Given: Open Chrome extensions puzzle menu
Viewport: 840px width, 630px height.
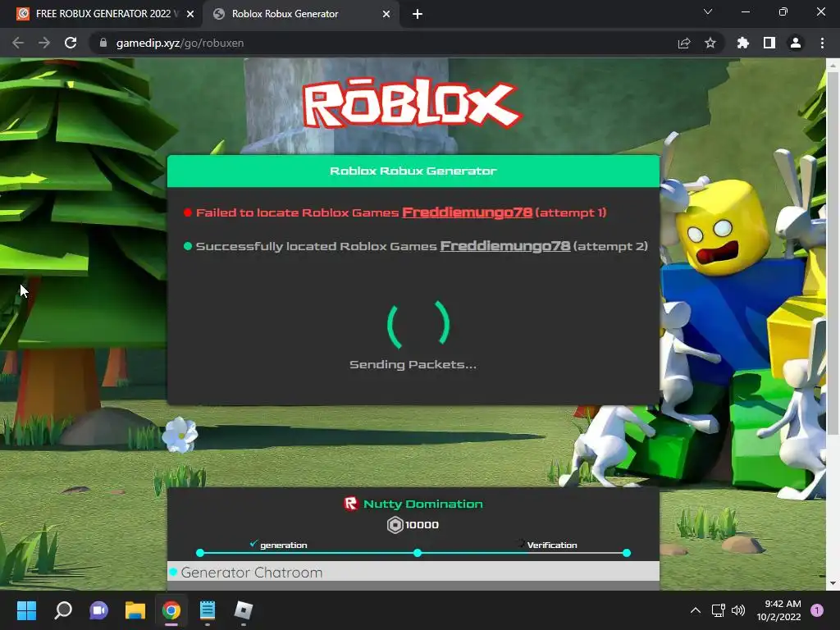Looking at the screenshot, I should [742, 43].
